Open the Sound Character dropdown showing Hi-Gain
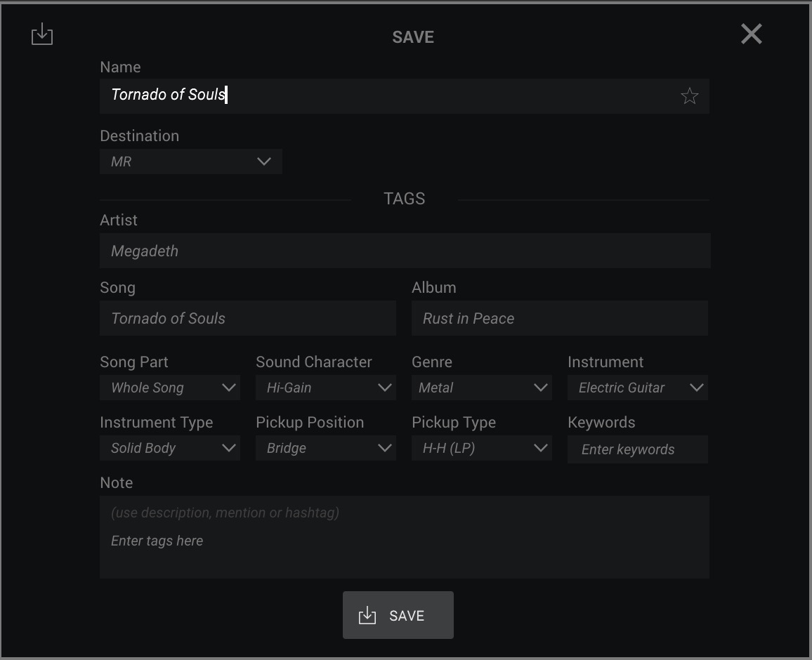The width and height of the screenshot is (812, 660). coord(326,388)
